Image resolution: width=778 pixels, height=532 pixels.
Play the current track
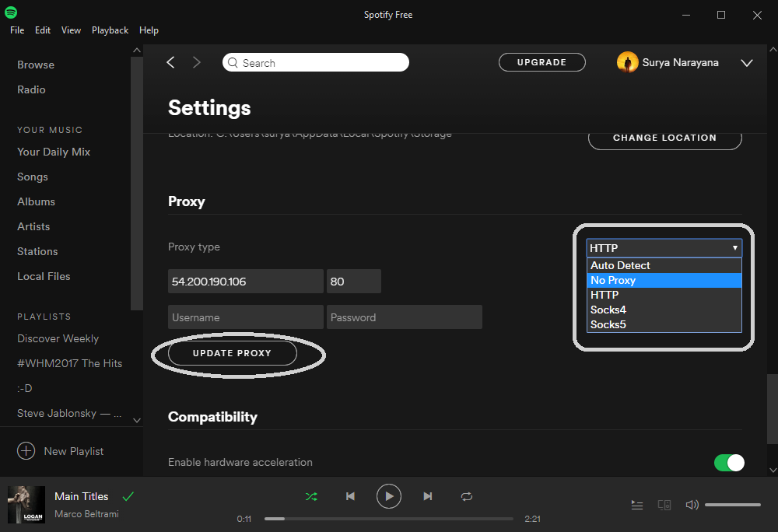[389, 496]
